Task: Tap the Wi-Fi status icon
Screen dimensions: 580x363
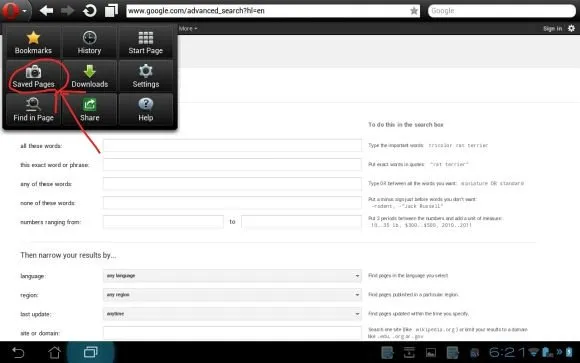Action: 533,352
